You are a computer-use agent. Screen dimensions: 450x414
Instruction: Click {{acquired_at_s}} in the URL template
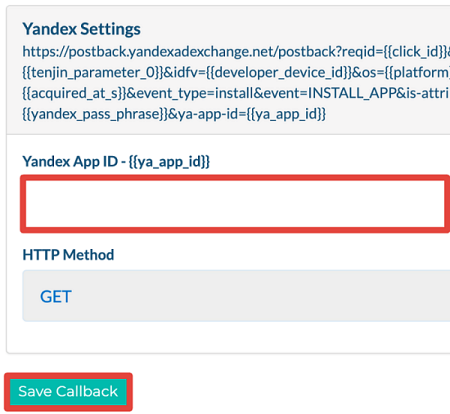tap(74, 93)
